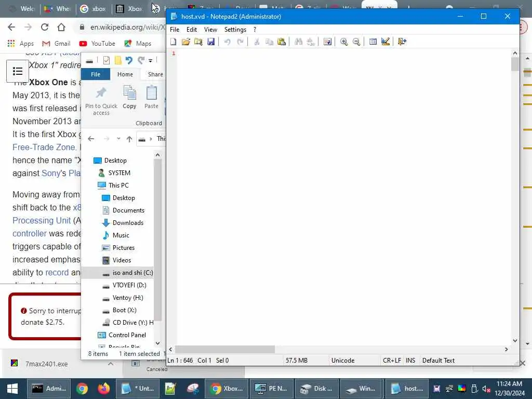
Task: Open the ? help menu in Notepad2
Action: 255,30
